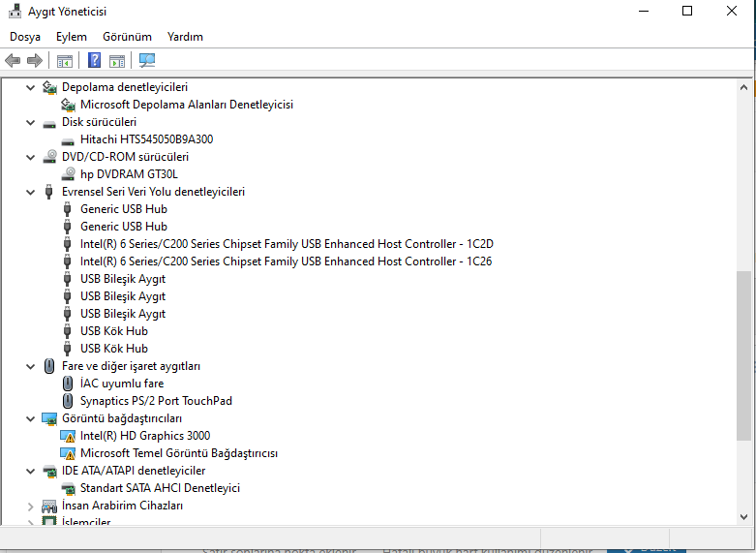
Task: Collapse Fare ve diğer işaret aygıtları
Action: tap(30, 366)
